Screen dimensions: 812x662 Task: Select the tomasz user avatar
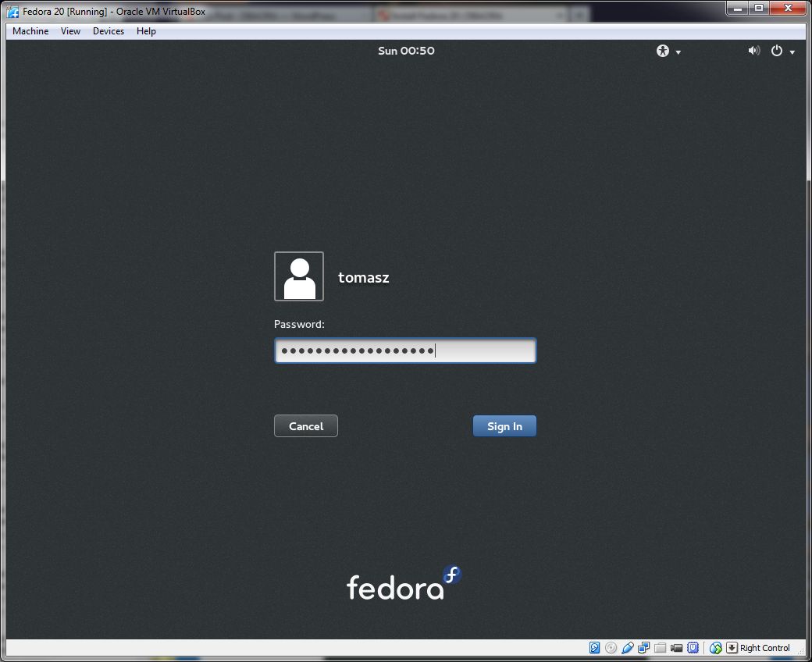point(299,276)
